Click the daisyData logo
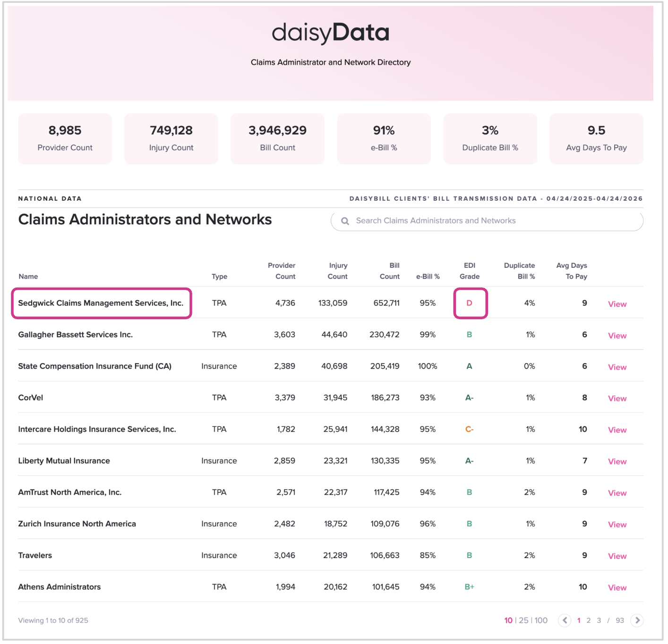 click(330, 33)
